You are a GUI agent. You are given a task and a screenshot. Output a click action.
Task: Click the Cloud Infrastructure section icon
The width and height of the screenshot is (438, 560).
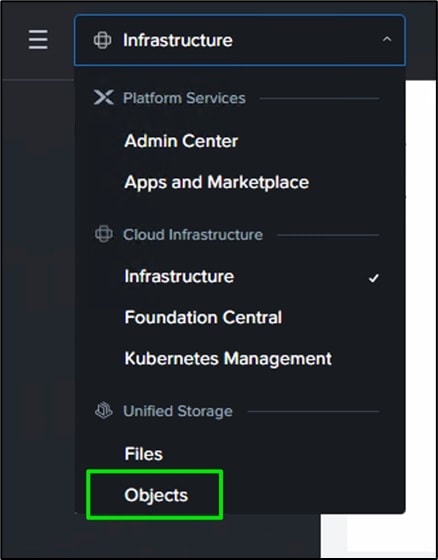pos(104,234)
